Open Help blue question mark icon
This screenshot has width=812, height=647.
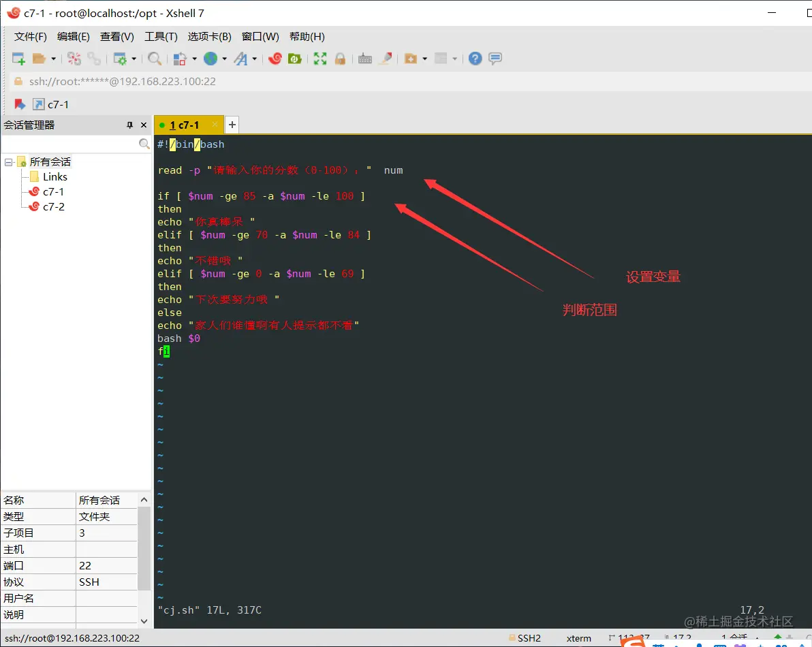tap(475, 59)
